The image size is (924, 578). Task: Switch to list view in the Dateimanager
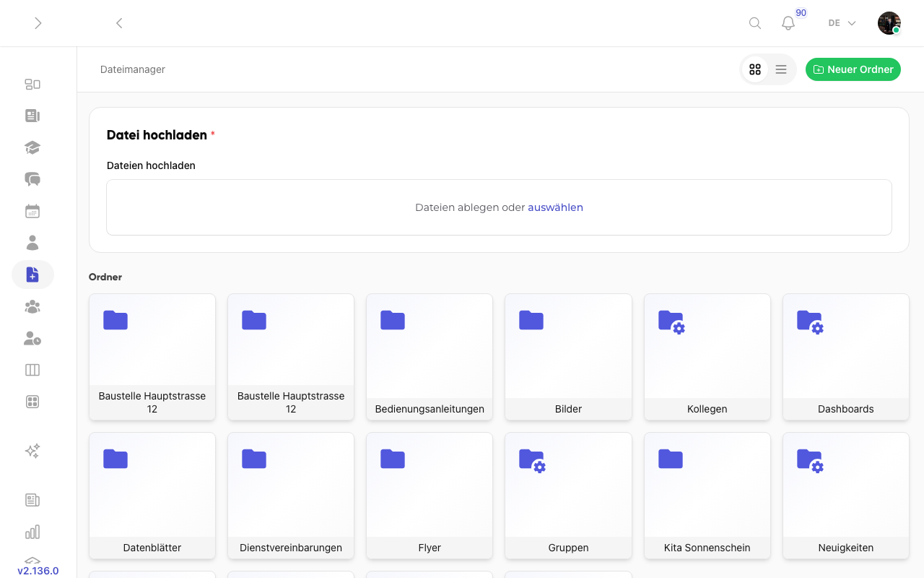(x=780, y=69)
